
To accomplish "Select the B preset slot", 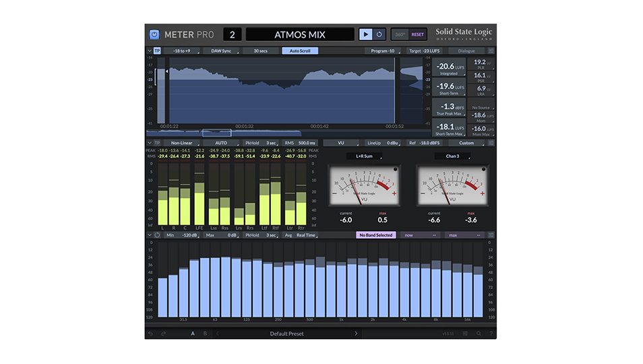I will pos(205,334).
